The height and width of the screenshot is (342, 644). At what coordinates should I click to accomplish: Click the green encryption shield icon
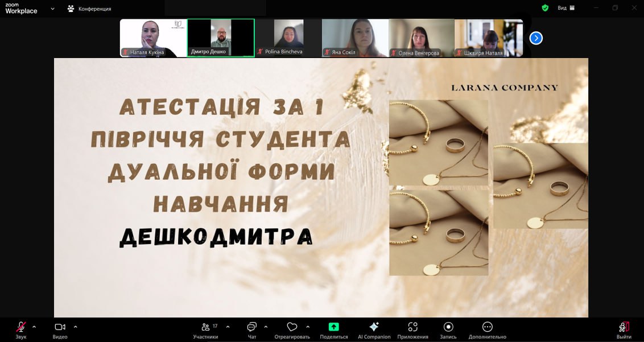point(545,8)
